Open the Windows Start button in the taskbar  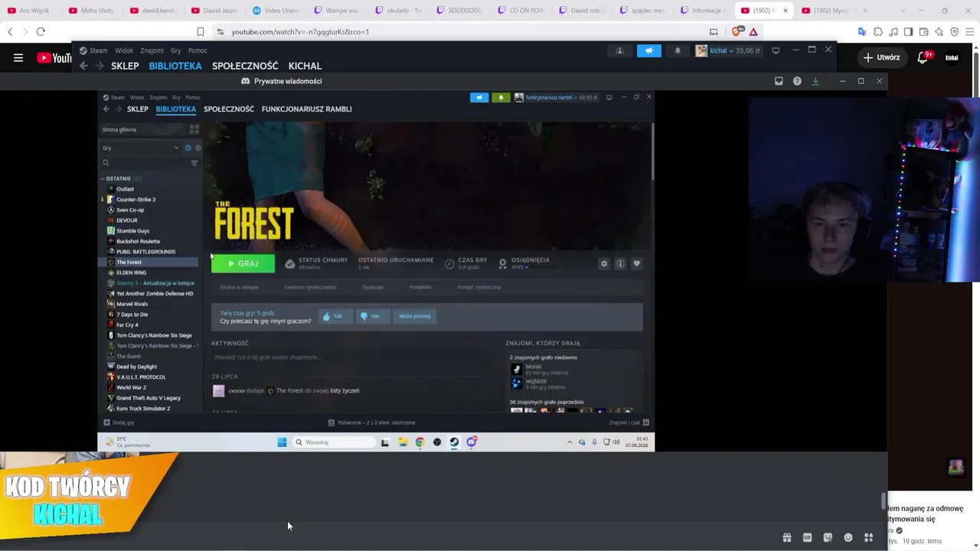point(282,442)
